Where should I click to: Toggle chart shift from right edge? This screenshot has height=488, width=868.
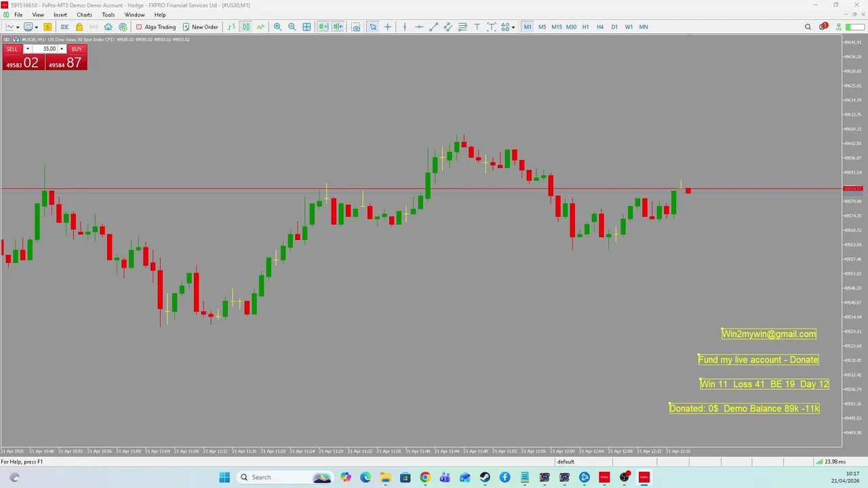338,27
